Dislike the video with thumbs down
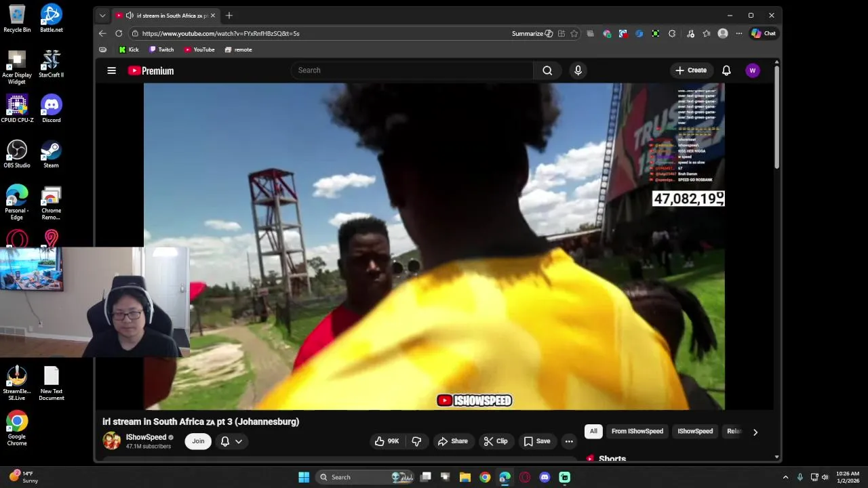This screenshot has height=488, width=868. pos(416,441)
